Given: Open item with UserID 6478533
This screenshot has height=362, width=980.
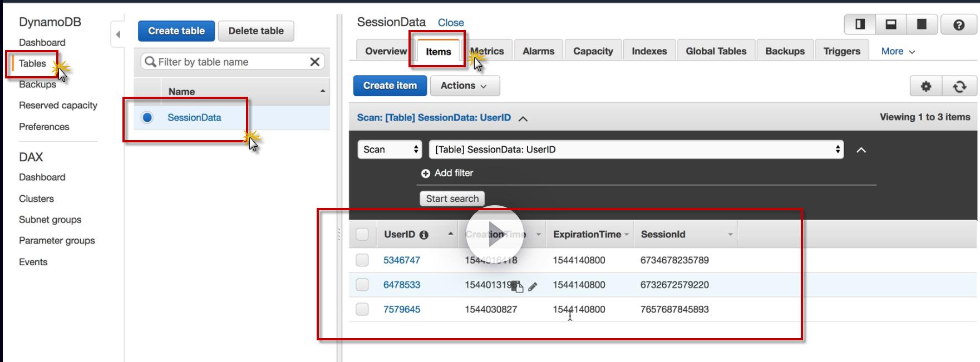Looking at the screenshot, I should click(x=402, y=284).
